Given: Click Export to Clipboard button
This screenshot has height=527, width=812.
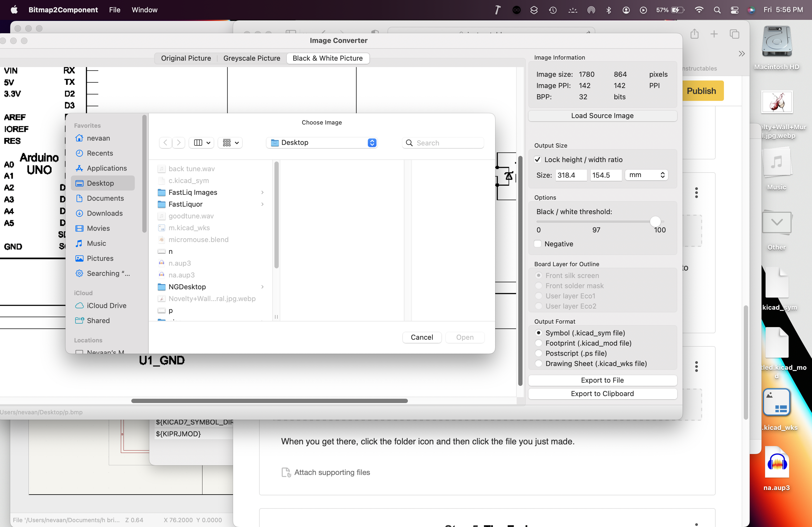Looking at the screenshot, I should (x=602, y=393).
